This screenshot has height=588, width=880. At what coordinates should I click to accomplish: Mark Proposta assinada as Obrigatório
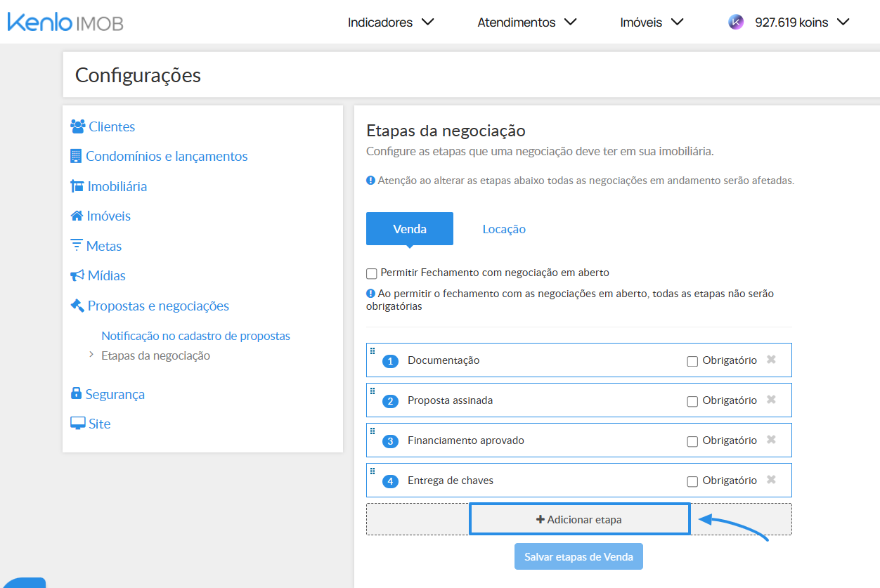point(692,401)
